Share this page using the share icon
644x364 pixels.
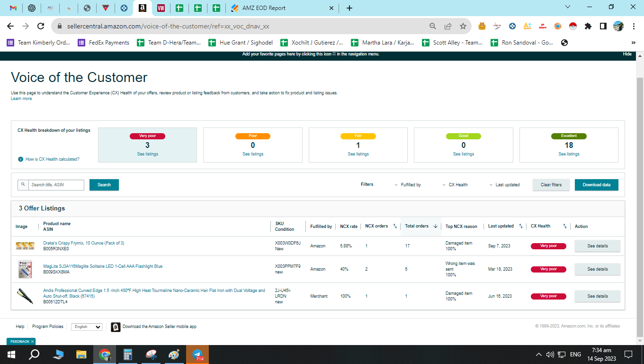tap(448, 26)
